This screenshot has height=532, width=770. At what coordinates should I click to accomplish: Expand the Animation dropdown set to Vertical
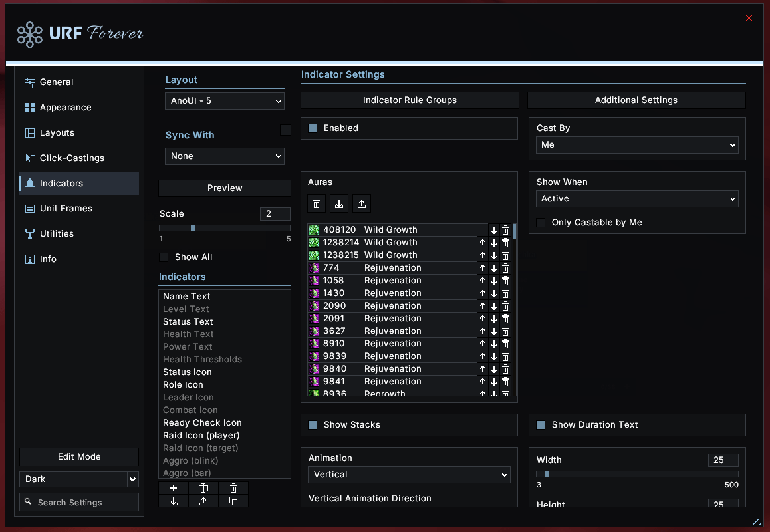point(409,475)
